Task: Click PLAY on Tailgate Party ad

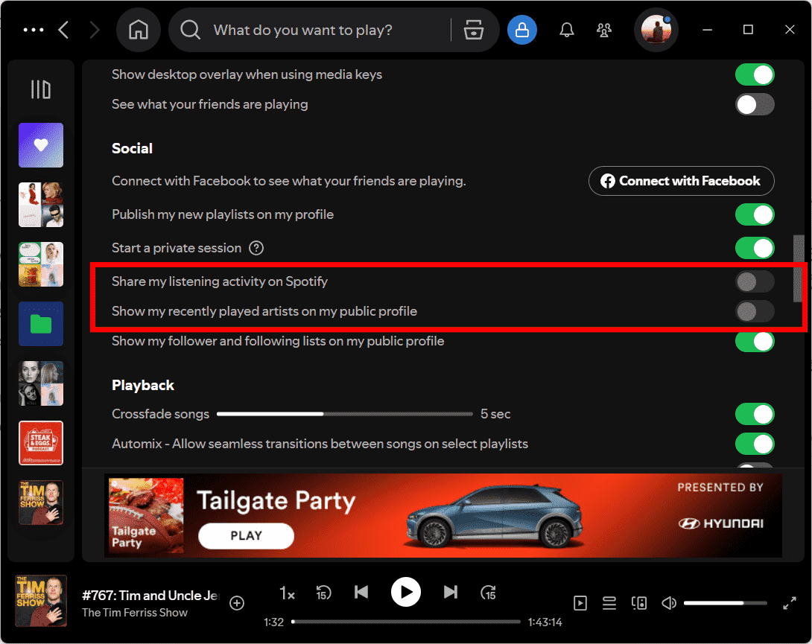Action: click(x=246, y=536)
